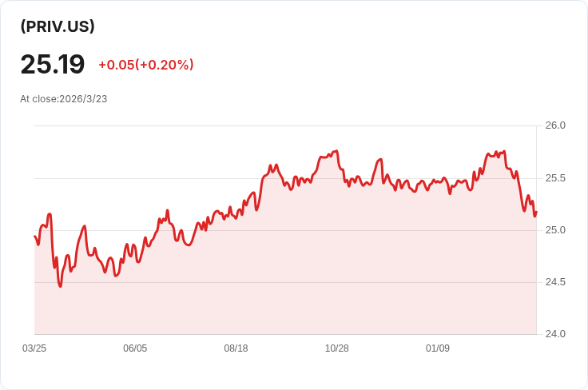Click the 25.5 price axis label
The height and width of the screenshot is (390, 588).
(x=555, y=178)
